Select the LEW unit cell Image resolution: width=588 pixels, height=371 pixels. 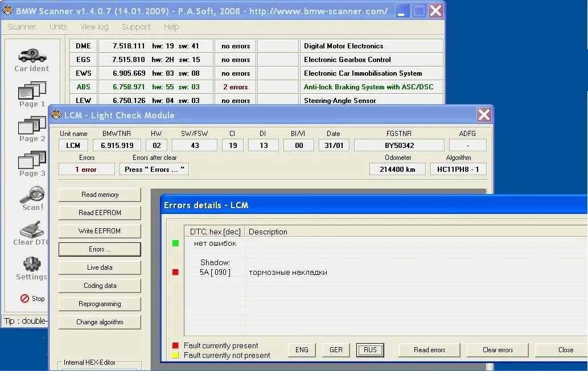point(83,100)
